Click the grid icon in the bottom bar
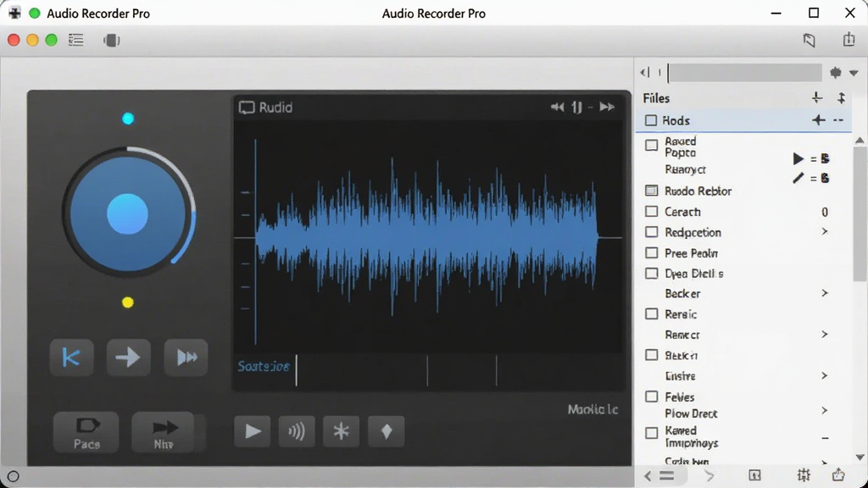The image size is (868, 488). point(804,475)
